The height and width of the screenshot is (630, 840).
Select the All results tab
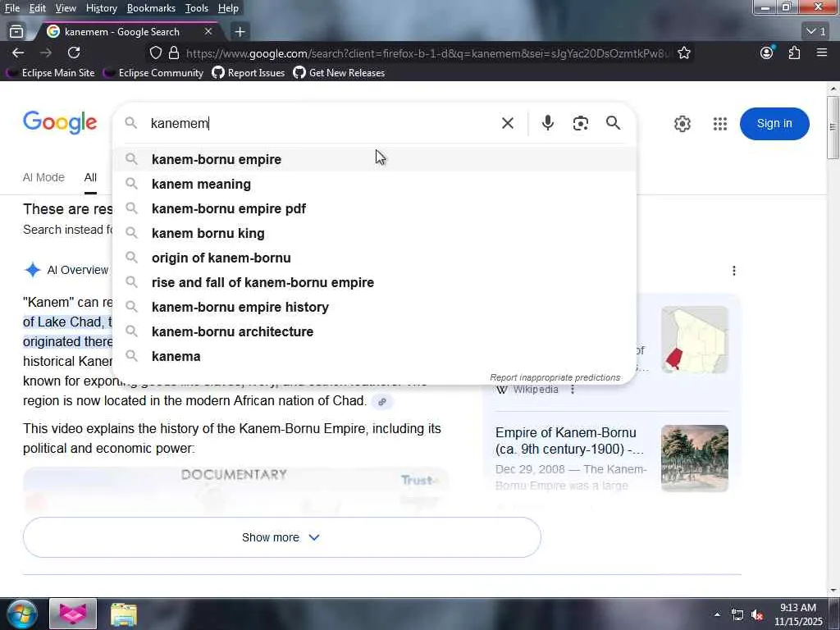90,177
